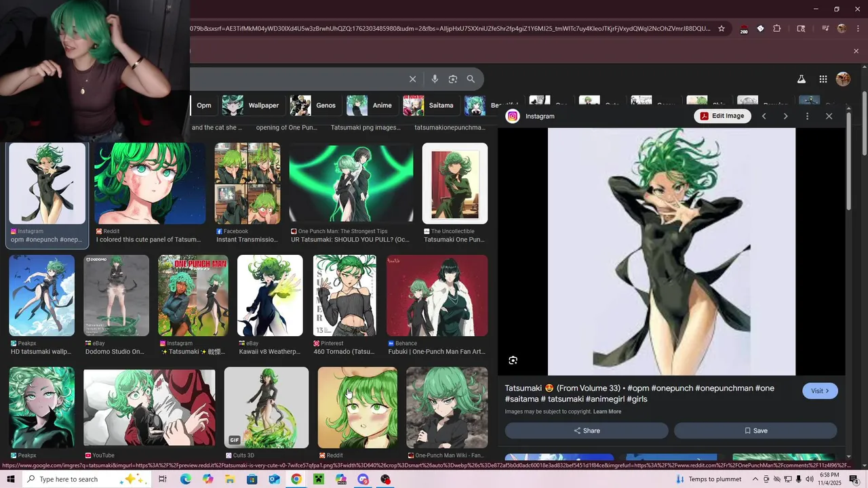This screenshot has width=868, height=488.
Task: Dismiss the bar below the address bar
Action: [x=856, y=51]
